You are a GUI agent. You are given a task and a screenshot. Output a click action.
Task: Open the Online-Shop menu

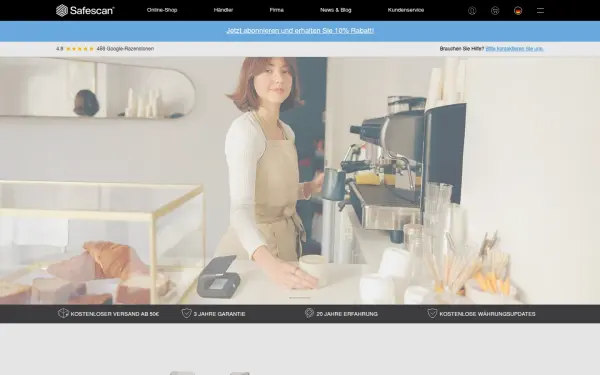[x=162, y=10]
